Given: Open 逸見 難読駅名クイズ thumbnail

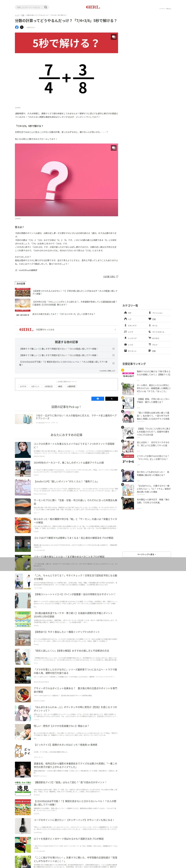Looking at the screenshot, I should pos(23,788).
